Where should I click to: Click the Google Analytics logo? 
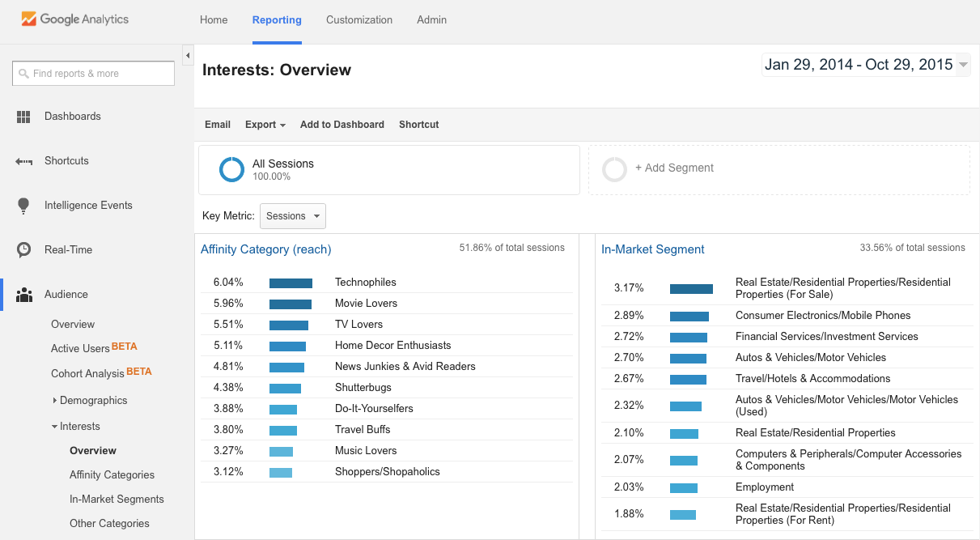click(74, 19)
